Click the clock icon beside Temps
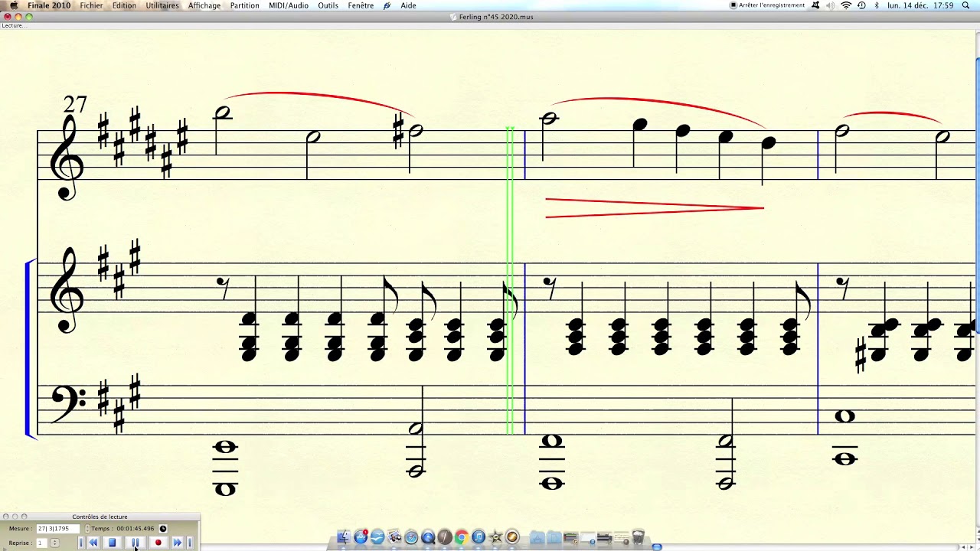 click(163, 529)
